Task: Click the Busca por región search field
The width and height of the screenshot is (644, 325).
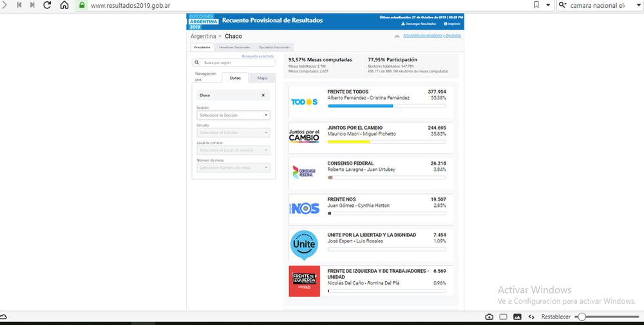Action: pyautogui.click(x=234, y=63)
